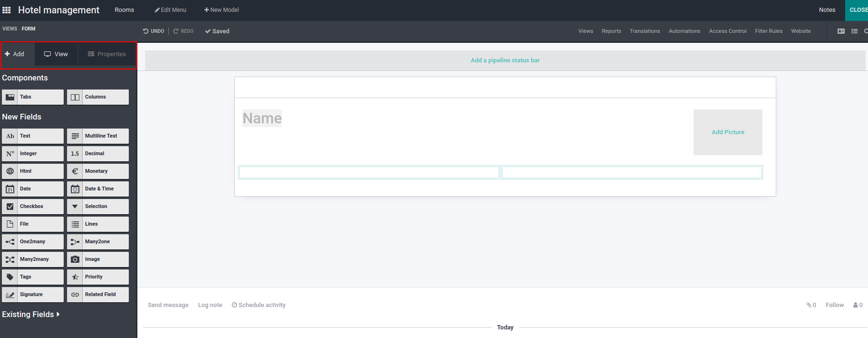This screenshot has width=868, height=338.
Task: Click Add Picture placeholder
Action: point(728,132)
